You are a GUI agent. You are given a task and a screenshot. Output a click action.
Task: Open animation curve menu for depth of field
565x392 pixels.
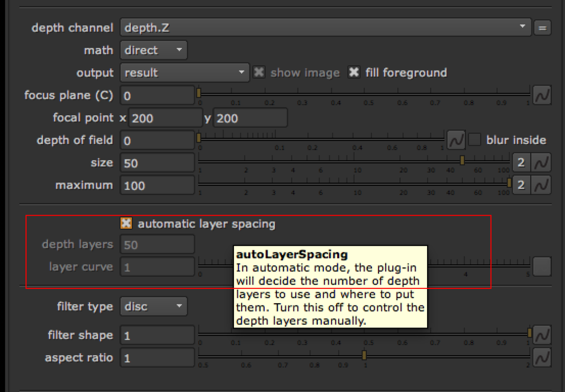(456, 140)
